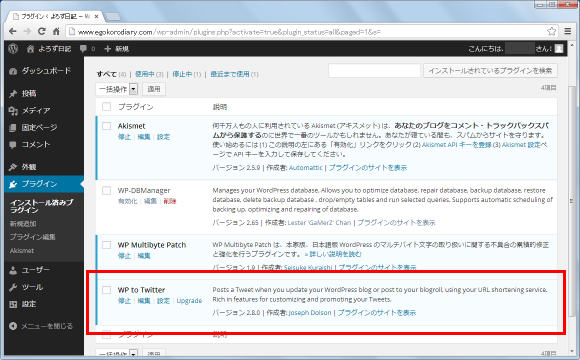The image size is (580, 360).
Task: Click user avatar icon in admin bar
Action: [559, 49]
